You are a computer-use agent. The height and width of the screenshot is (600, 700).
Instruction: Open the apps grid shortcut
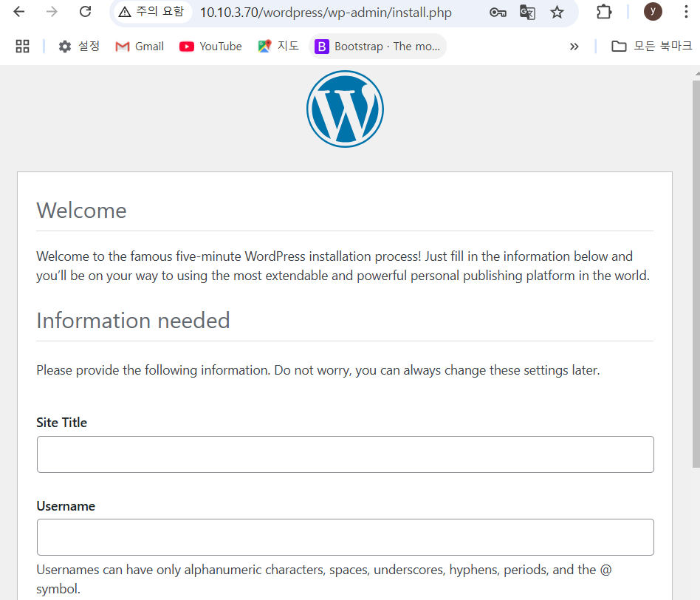point(22,46)
